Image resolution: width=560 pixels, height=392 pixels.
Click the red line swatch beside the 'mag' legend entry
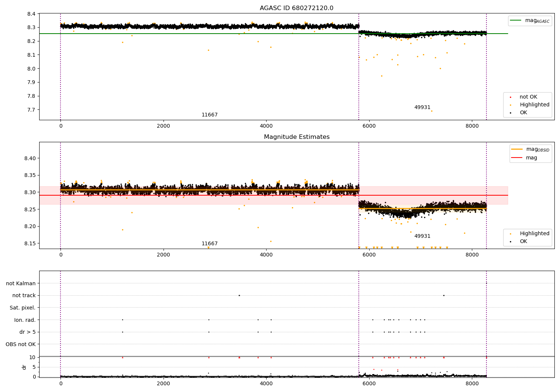coord(517,158)
